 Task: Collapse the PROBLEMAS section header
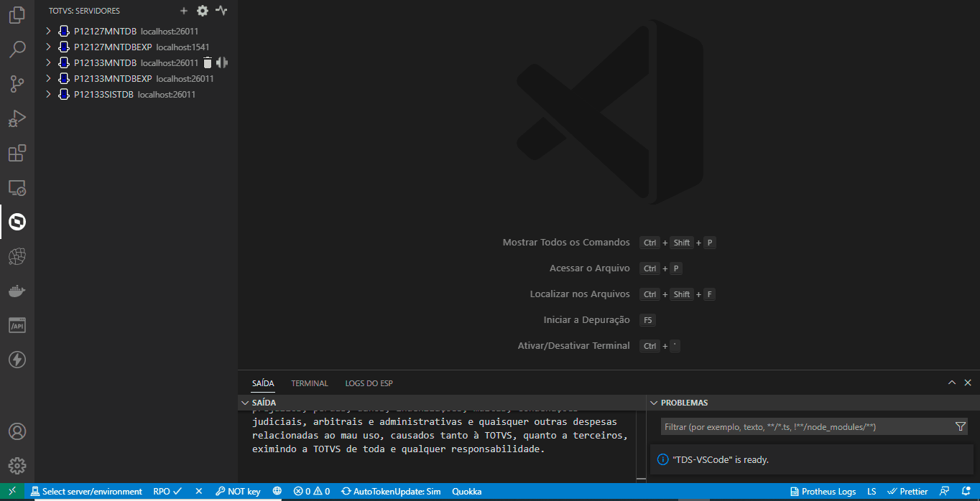[813, 403]
